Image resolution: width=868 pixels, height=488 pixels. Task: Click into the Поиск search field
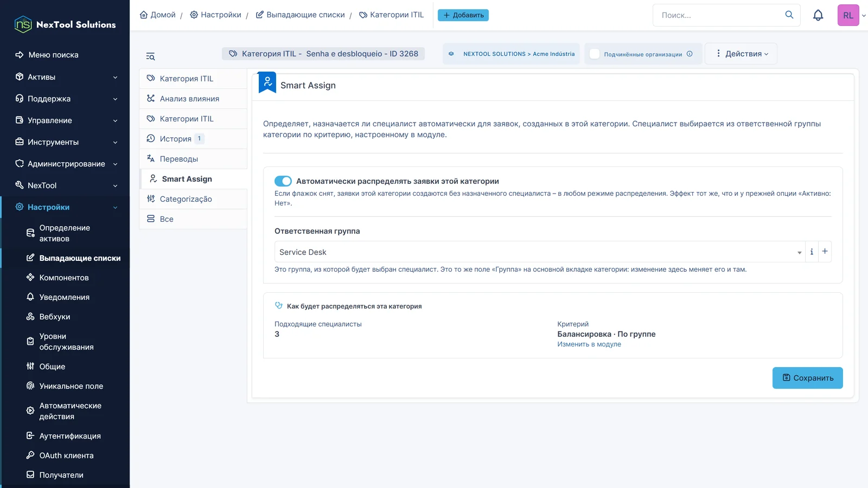[719, 15]
